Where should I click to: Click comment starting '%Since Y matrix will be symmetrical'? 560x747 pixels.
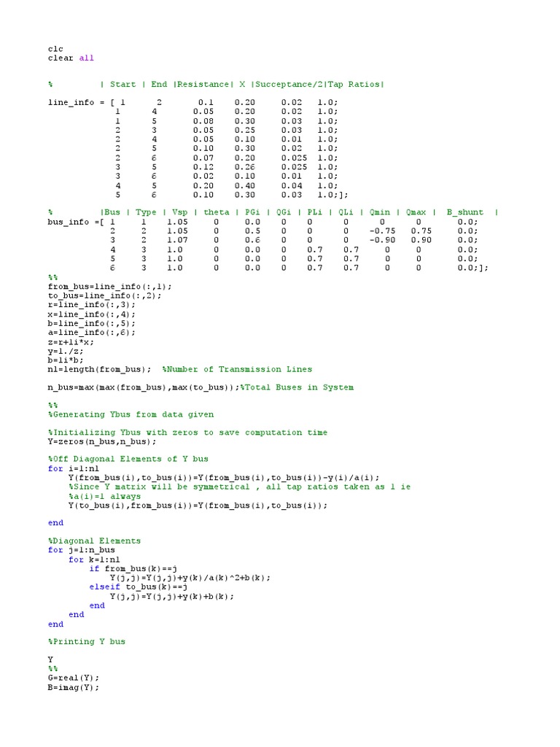(239, 487)
